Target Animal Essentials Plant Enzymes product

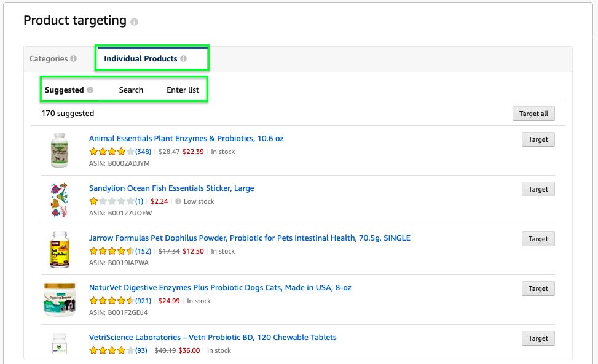tap(538, 139)
